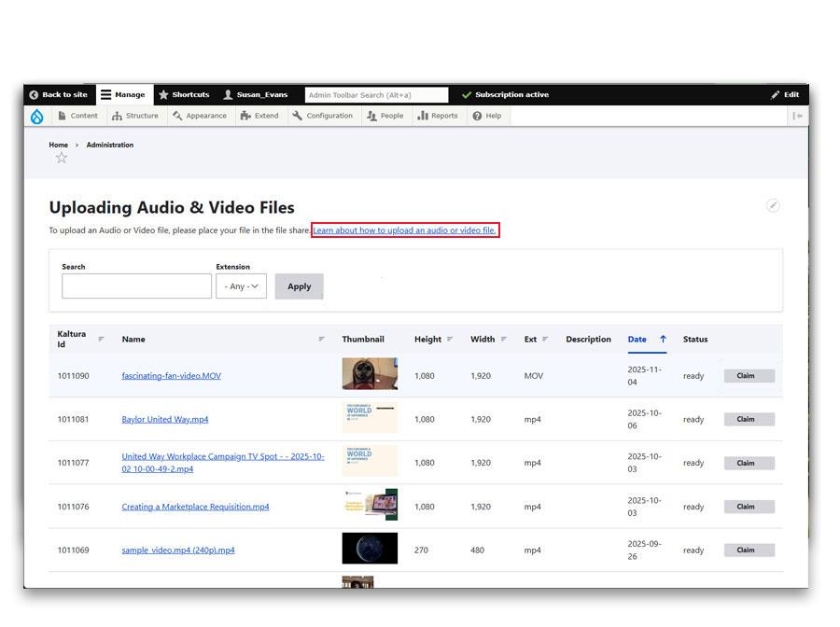Click thumbnail for Kaltura Id 1011077

pos(370,461)
